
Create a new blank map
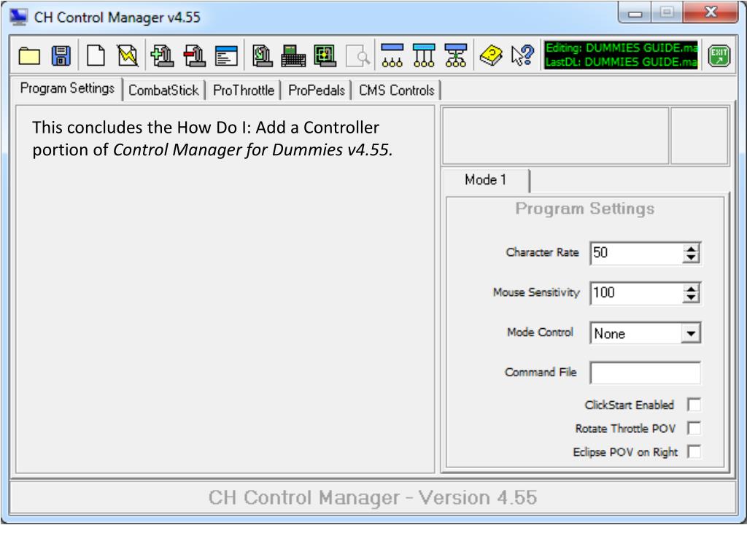pyautogui.click(x=96, y=55)
